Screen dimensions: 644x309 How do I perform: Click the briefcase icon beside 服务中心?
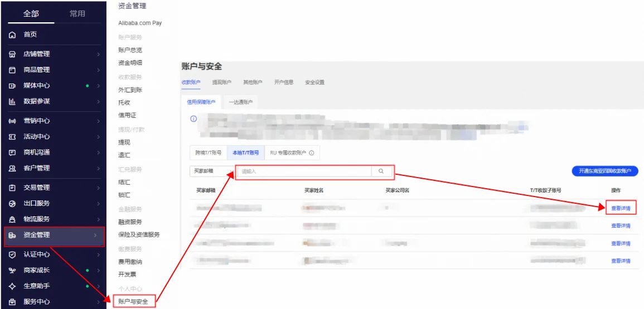coord(12,302)
